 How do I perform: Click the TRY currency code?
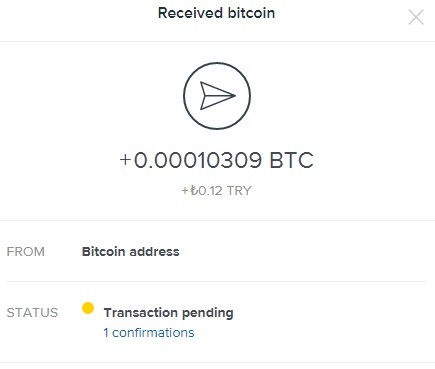(x=239, y=191)
